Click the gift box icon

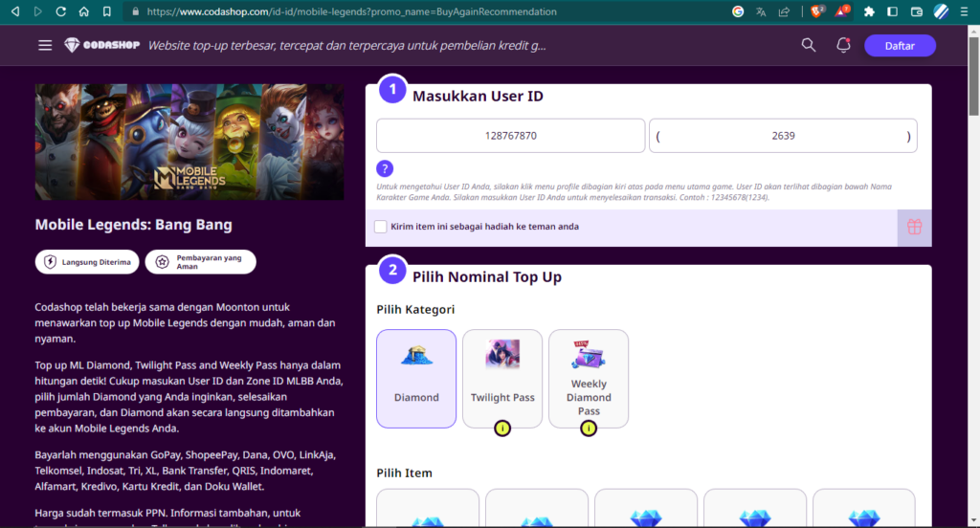(x=914, y=227)
